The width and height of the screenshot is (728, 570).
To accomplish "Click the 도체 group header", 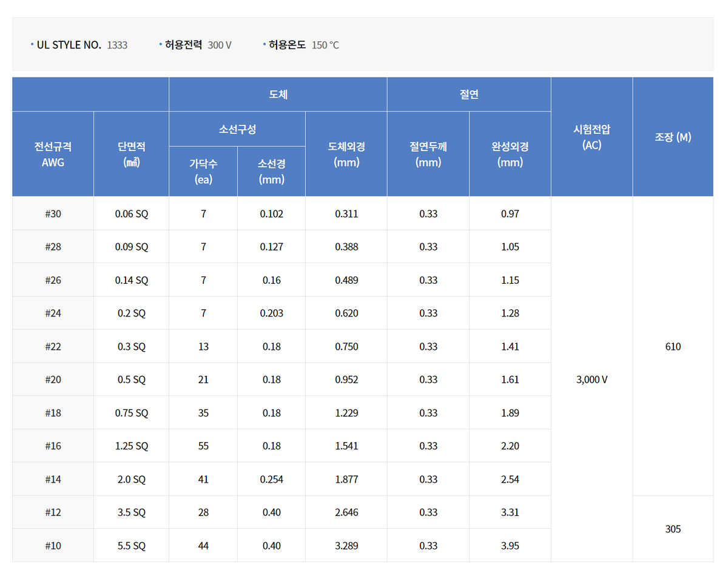I will 277,94.
